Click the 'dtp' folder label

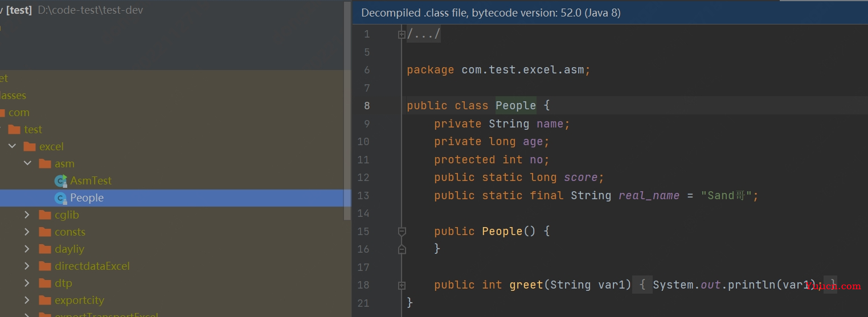63,283
